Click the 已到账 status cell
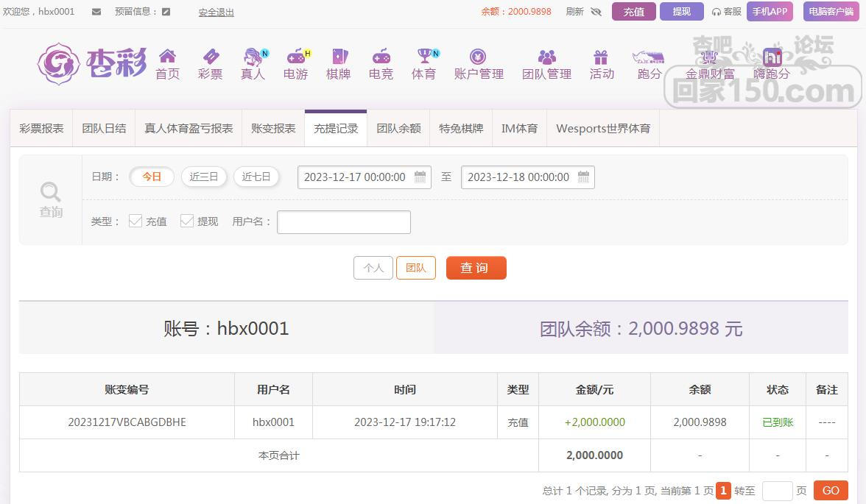 [x=778, y=422]
